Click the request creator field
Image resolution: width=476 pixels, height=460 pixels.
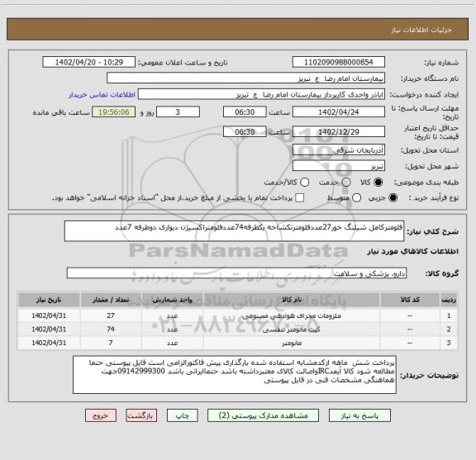pyautogui.click(x=261, y=94)
